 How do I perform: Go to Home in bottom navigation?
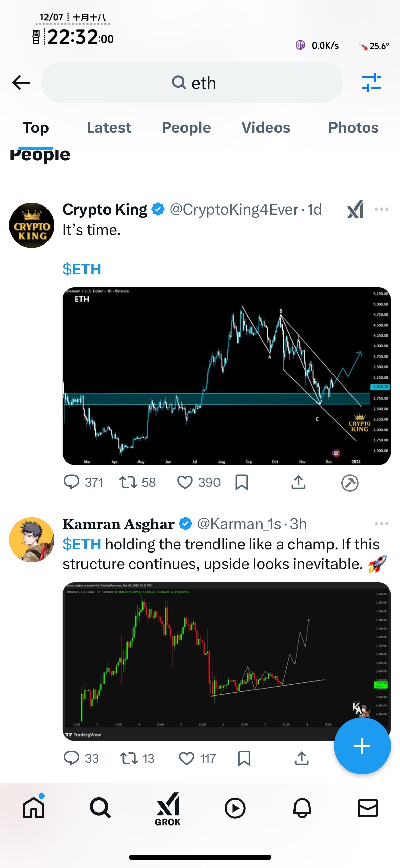click(x=34, y=808)
